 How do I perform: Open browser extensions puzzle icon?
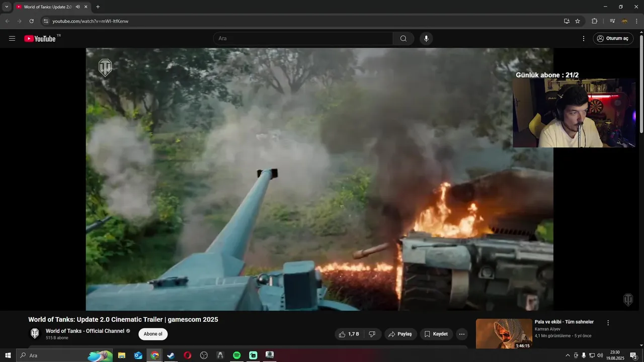coord(595,21)
